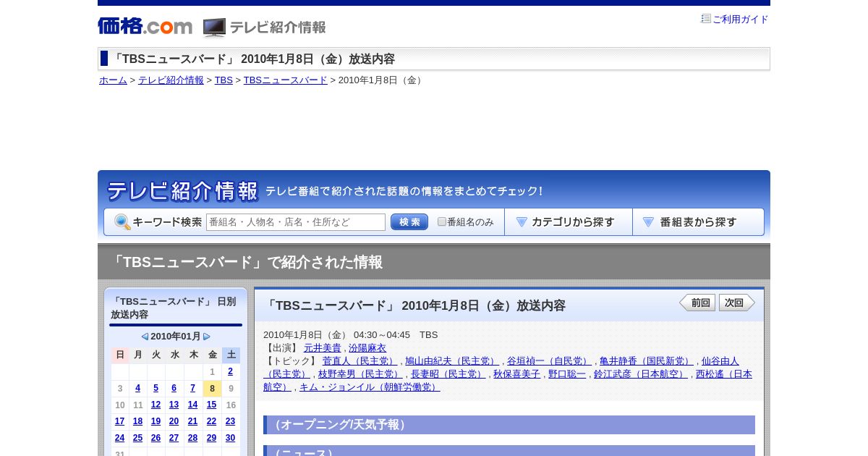Click the 検索 search button
This screenshot has width=868, height=456.
[409, 222]
